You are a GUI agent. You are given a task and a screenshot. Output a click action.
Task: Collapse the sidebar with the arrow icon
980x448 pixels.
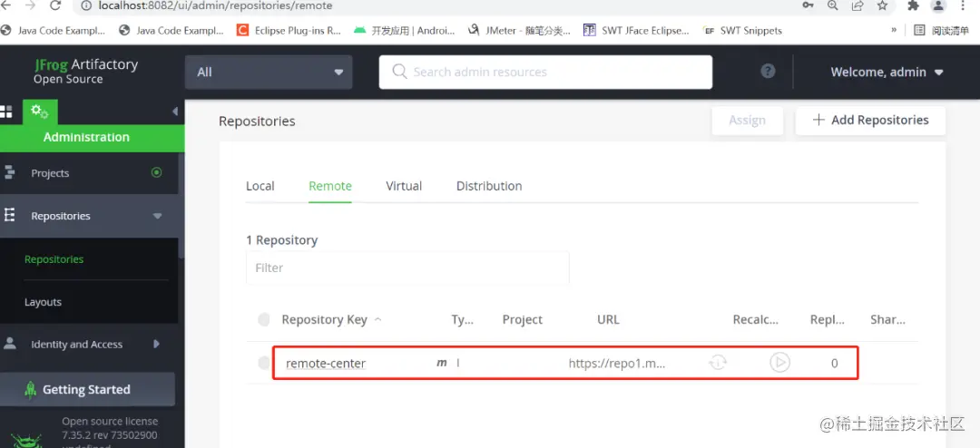[x=175, y=112]
